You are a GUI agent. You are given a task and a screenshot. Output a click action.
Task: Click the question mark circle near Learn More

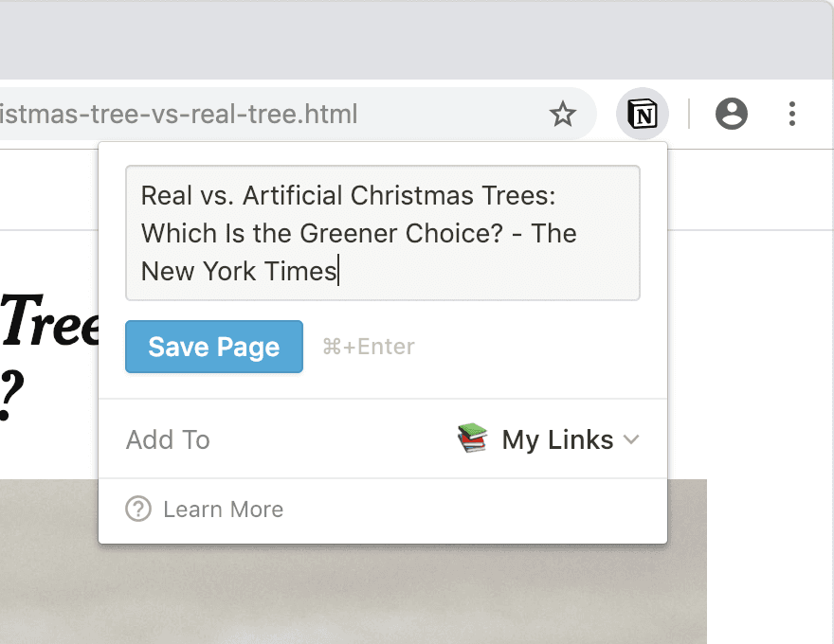[137, 509]
